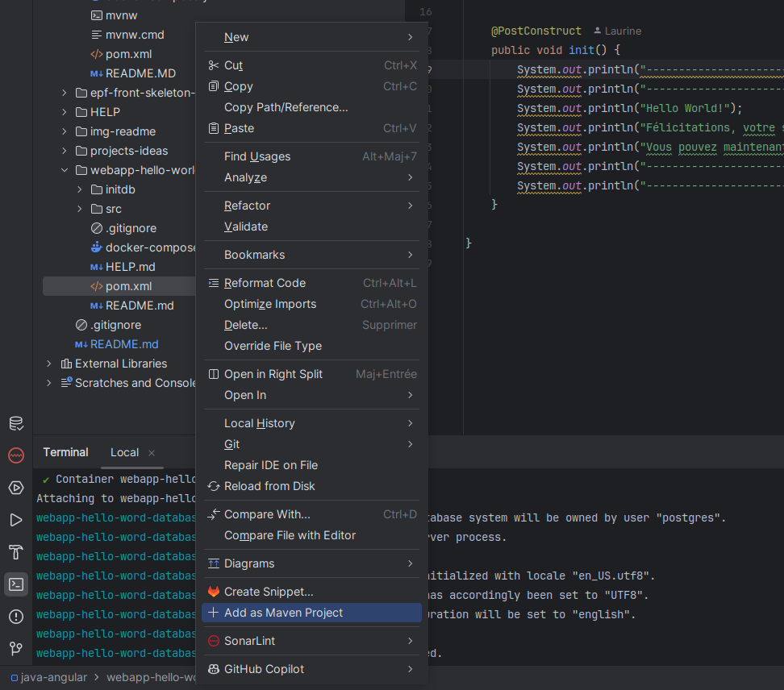
Task: Click the Reformat Code icon
Action: 214,283
